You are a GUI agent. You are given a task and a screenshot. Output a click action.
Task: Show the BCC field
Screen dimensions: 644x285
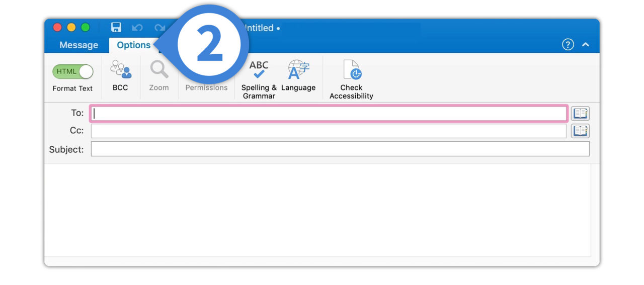[x=120, y=75]
